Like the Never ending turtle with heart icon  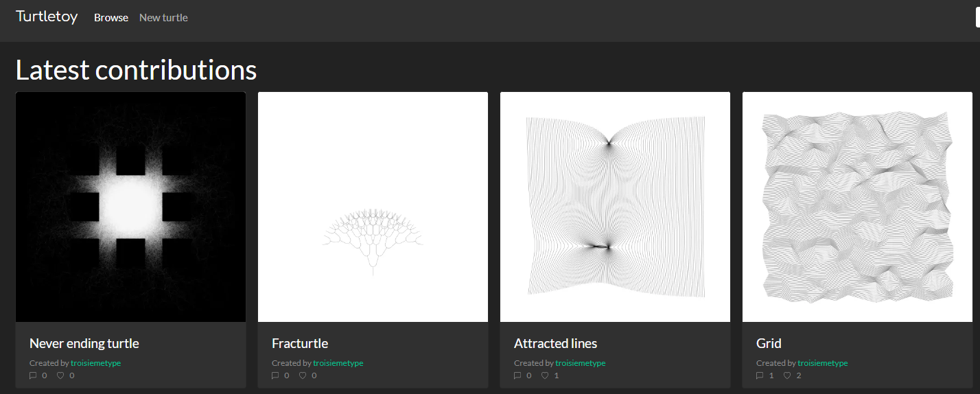click(60, 375)
